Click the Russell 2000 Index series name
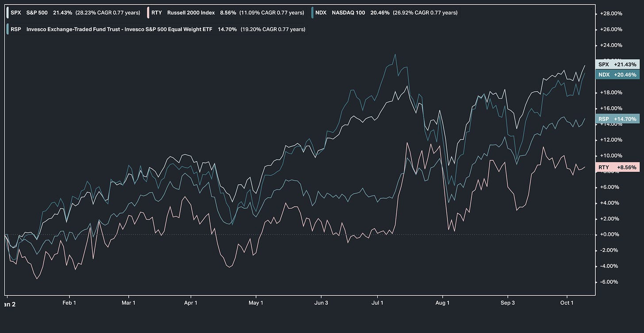 tap(191, 13)
